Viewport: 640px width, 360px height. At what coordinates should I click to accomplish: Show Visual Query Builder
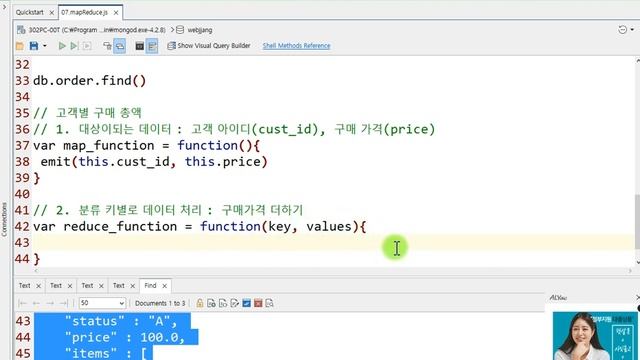209,46
